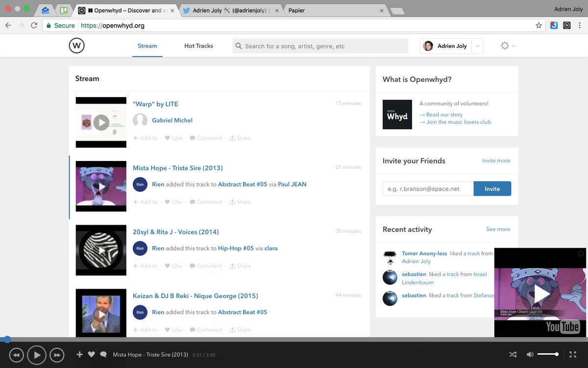
Task: Comment on "Warp" by LITE track
Action: coord(206,138)
